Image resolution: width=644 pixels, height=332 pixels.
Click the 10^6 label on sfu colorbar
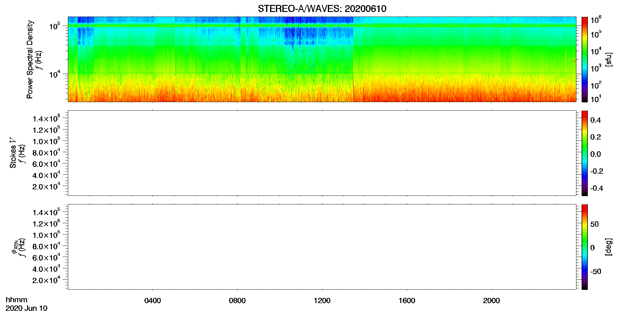tap(596, 20)
